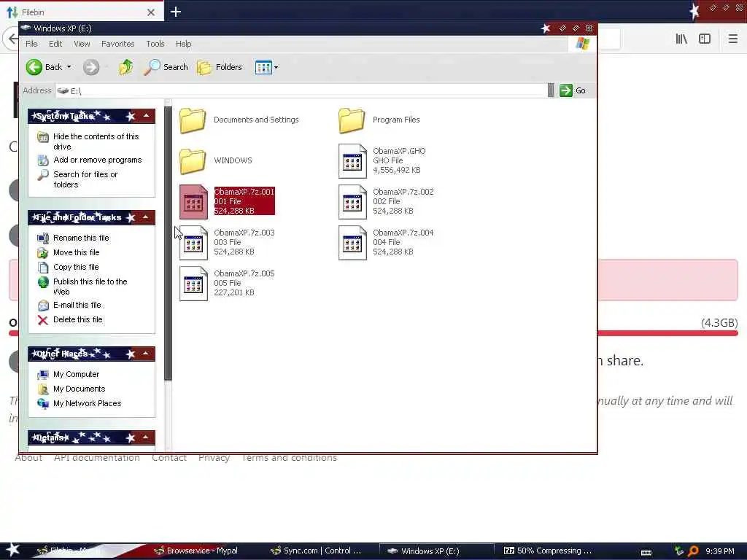Screen dimensions: 747x560
Task: Select the ObamaXP.7z.002 file icon
Action: coord(352,202)
